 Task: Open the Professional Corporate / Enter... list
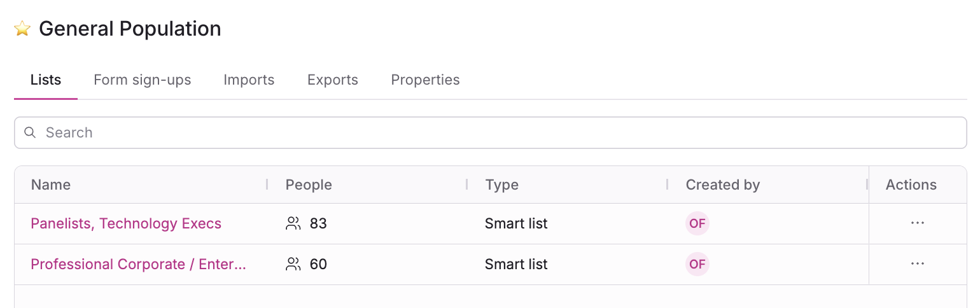click(x=138, y=264)
